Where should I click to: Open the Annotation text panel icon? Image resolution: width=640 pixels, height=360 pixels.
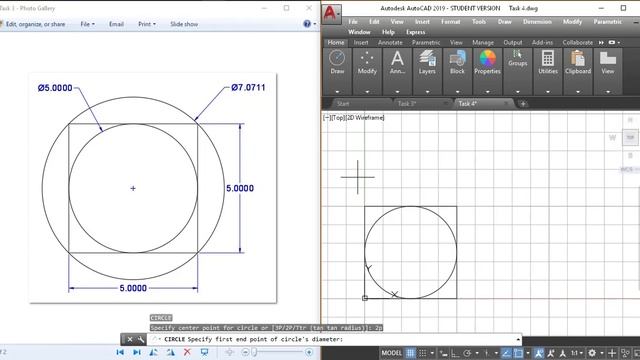point(397,58)
